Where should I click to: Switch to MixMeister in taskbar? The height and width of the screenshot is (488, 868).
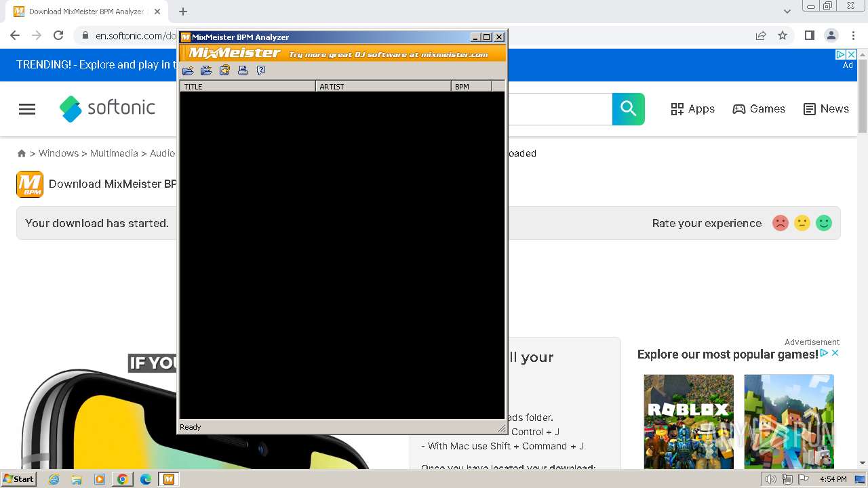[169, 479]
